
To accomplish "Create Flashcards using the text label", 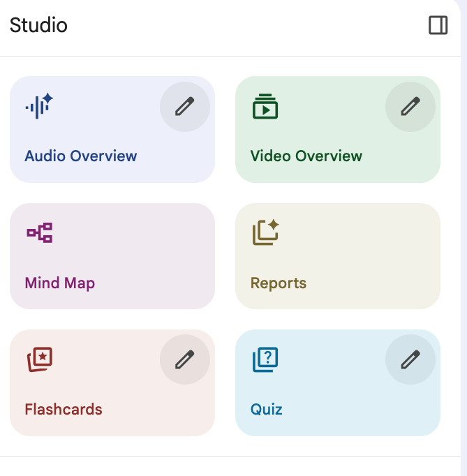I will (x=64, y=410).
